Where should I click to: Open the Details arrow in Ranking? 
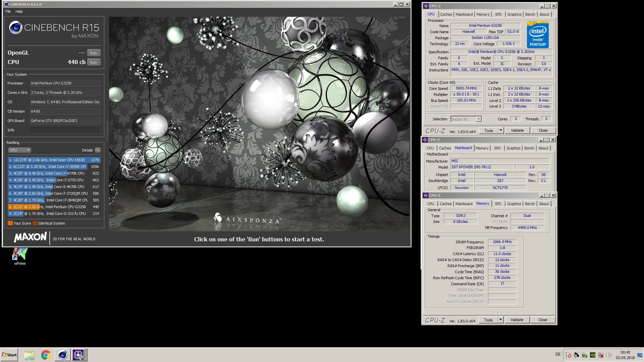98,150
